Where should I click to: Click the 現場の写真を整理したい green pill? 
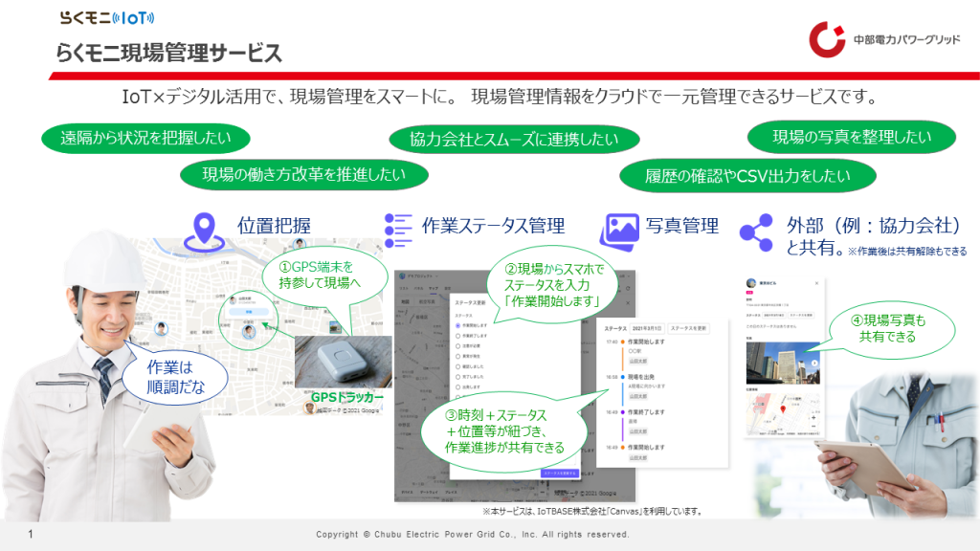[x=851, y=137]
